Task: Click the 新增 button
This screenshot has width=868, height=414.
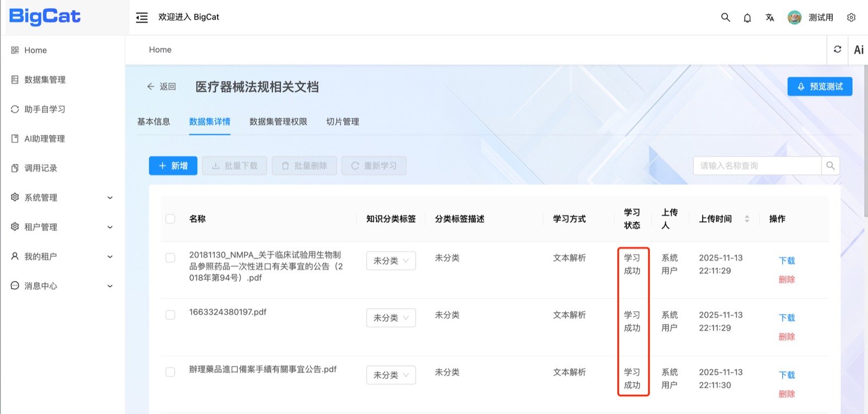Action: coord(173,166)
